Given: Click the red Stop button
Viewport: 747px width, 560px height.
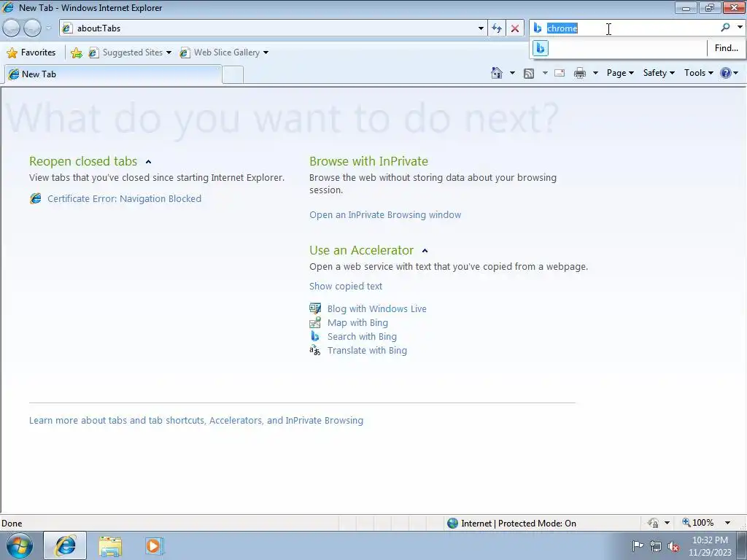Looking at the screenshot, I should pos(515,28).
